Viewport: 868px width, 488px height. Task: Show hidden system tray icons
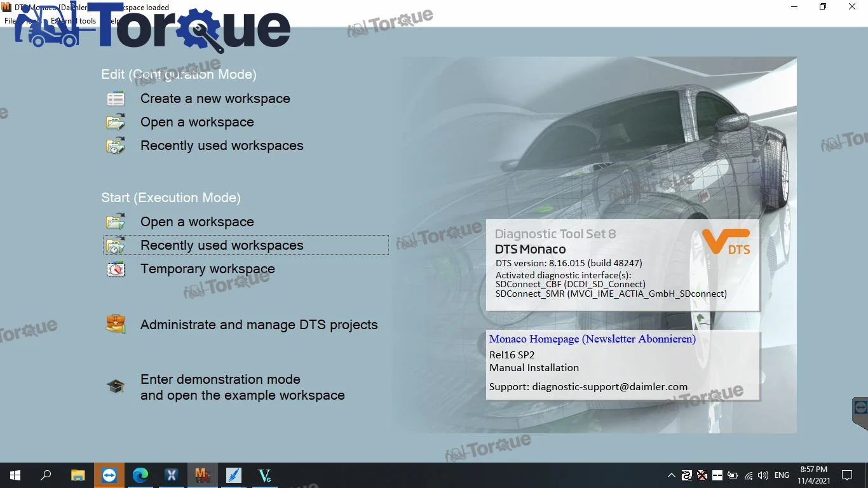click(672, 475)
